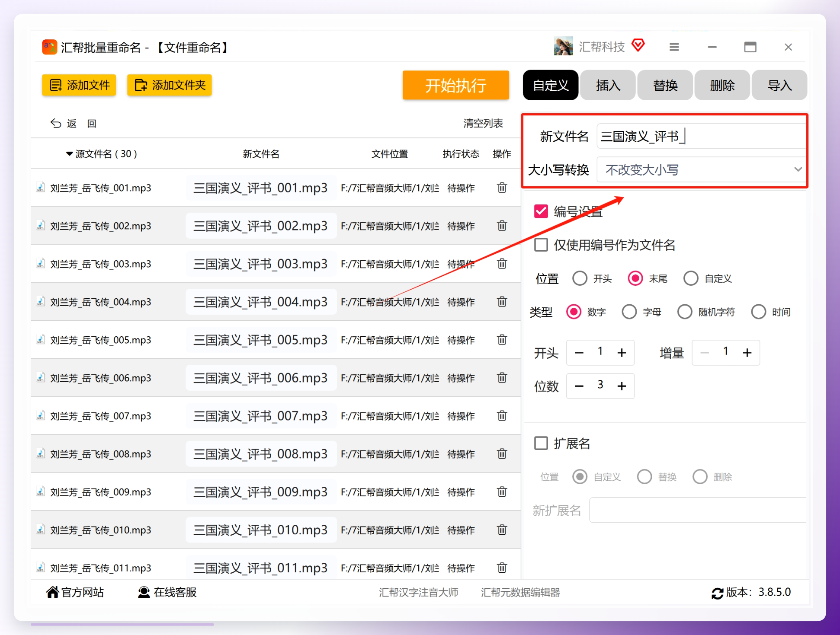Delete the 刘兰芳_岳飞传_001.mp3 row with trash icon
This screenshot has width=840, height=635.
pyautogui.click(x=502, y=188)
